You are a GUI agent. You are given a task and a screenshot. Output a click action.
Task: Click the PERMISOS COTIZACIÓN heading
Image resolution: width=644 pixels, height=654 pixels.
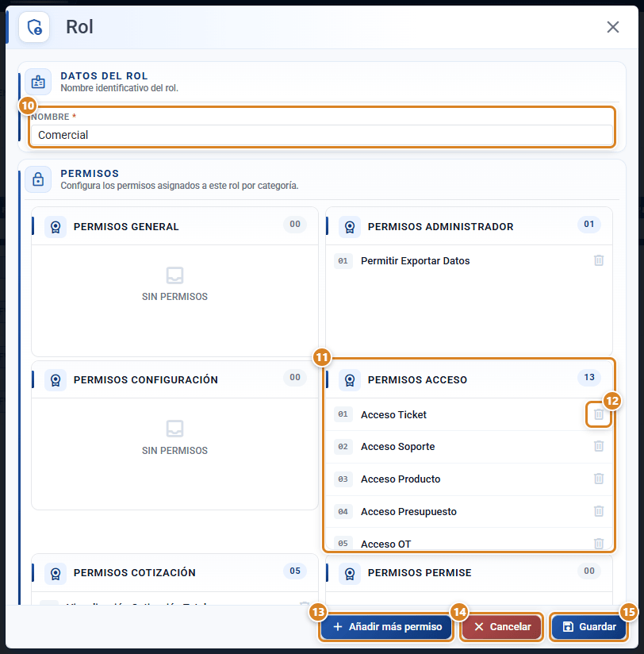point(135,573)
